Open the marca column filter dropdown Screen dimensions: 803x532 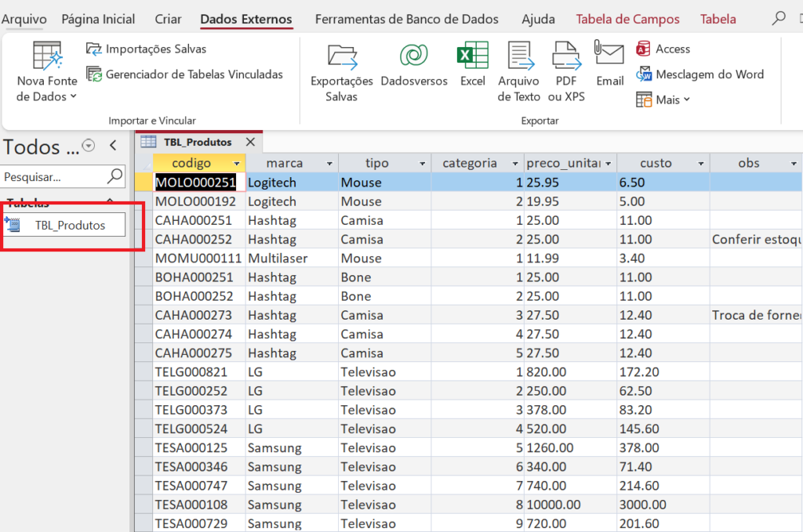[x=330, y=164]
